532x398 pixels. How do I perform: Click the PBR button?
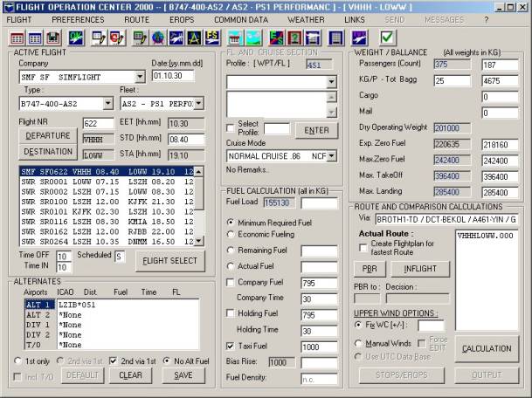pos(370,269)
